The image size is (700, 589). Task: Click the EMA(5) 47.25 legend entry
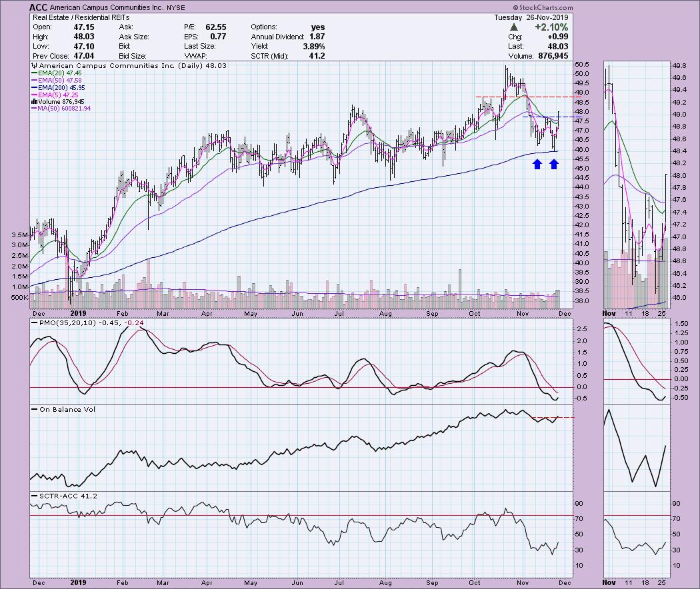[55, 95]
